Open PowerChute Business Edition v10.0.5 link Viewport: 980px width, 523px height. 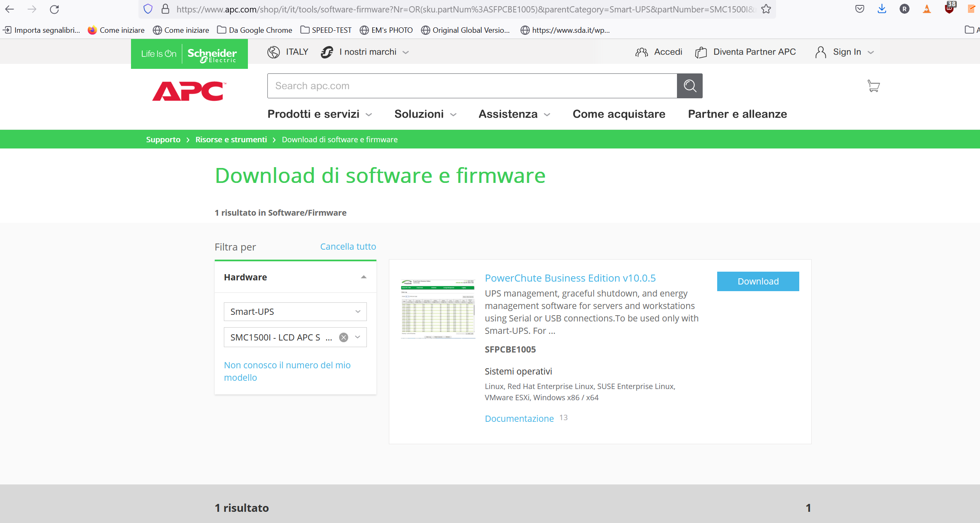570,278
